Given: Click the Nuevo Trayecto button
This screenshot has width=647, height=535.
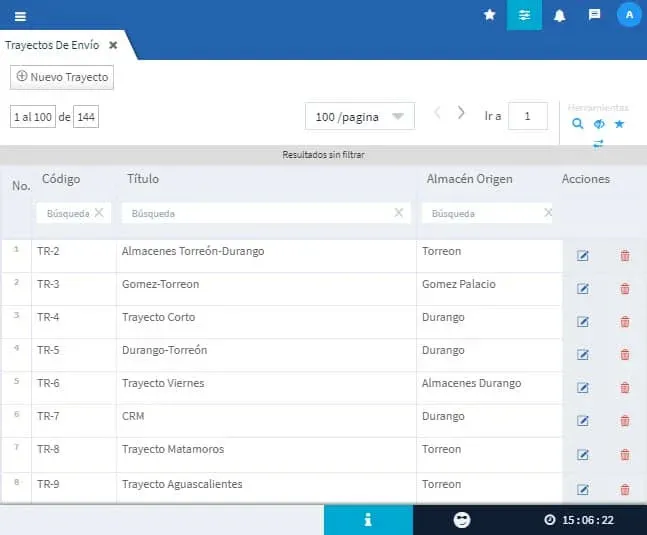Looking at the screenshot, I should click(x=62, y=77).
